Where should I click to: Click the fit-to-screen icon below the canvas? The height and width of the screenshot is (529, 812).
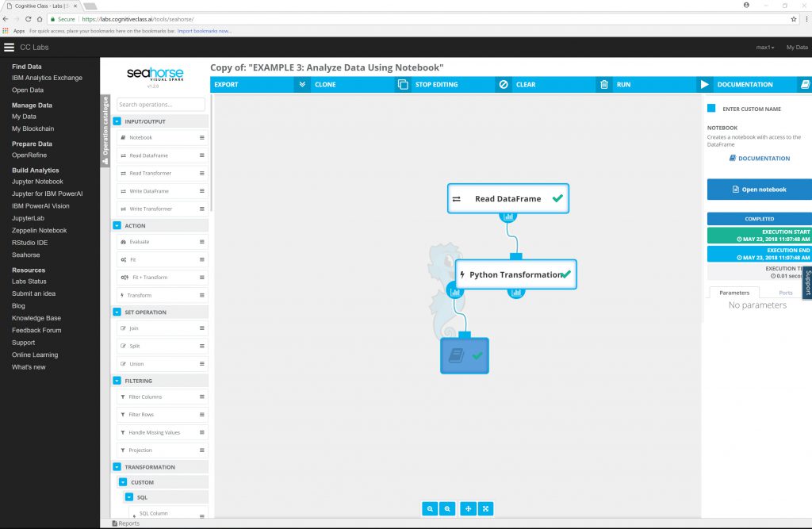[x=487, y=508]
